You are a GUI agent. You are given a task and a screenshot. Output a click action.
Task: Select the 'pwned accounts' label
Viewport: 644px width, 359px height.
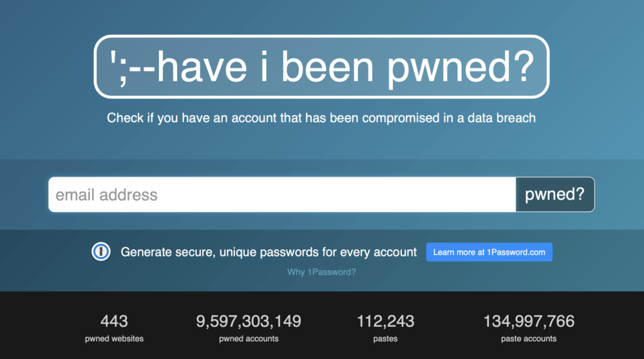coord(249,338)
